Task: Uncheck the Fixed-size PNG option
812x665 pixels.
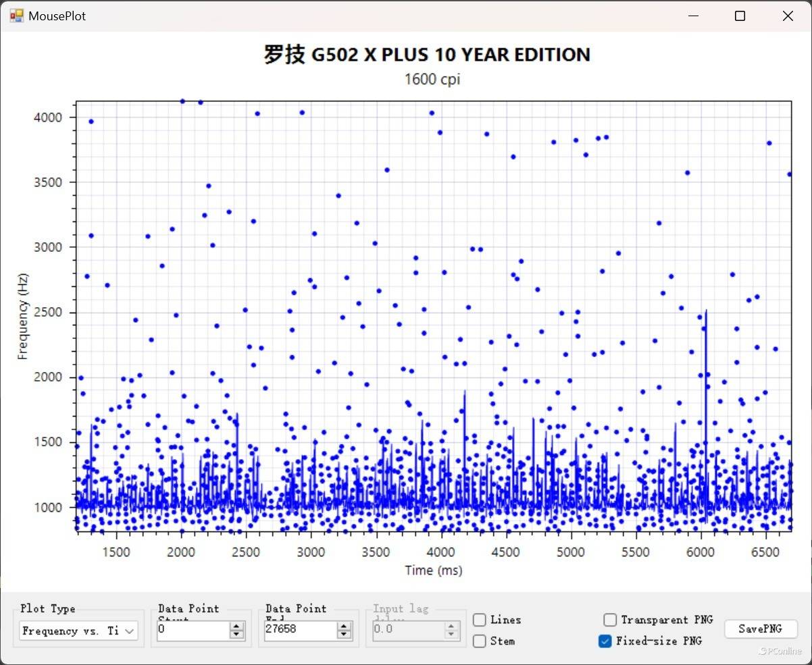Action: tap(605, 641)
